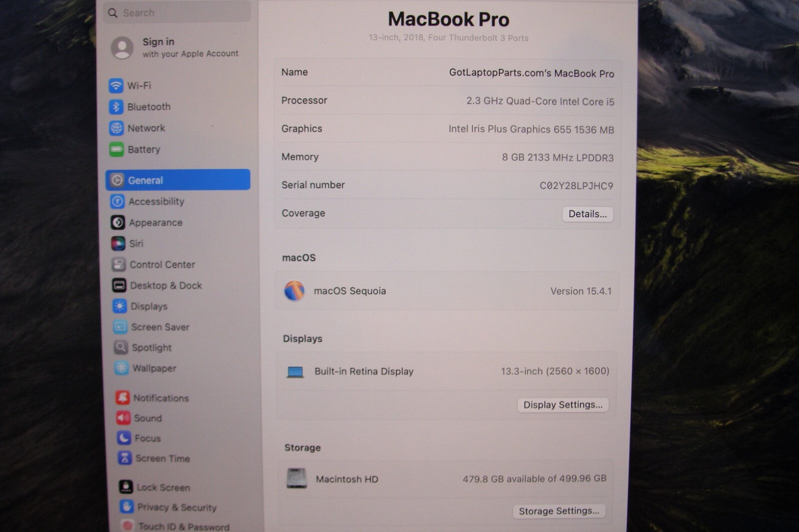
Task: Open Bluetooth settings icon
Action: (x=116, y=107)
